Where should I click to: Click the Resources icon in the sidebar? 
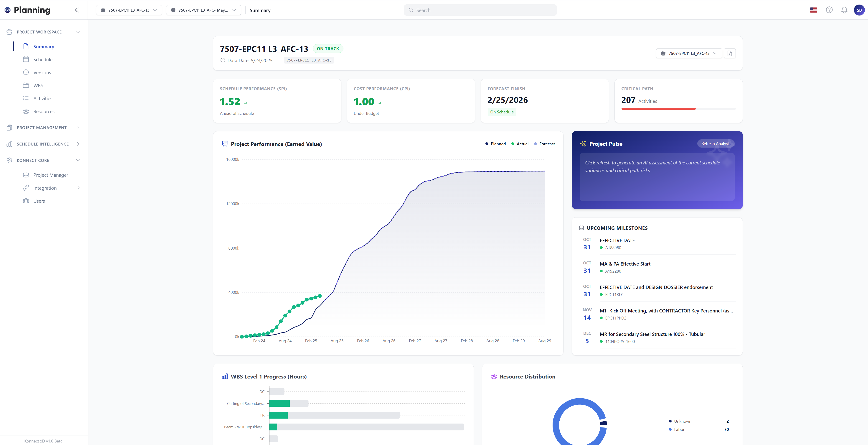(x=26, y=111)
